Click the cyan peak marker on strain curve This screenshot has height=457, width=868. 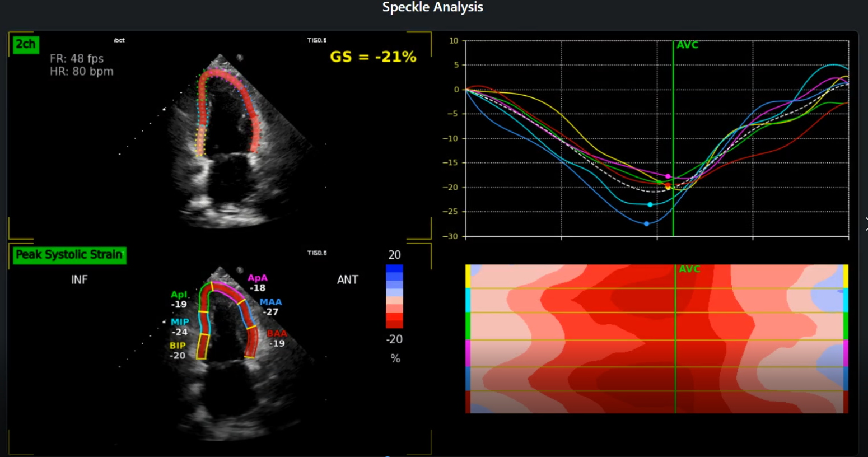[x=650, y=205]
